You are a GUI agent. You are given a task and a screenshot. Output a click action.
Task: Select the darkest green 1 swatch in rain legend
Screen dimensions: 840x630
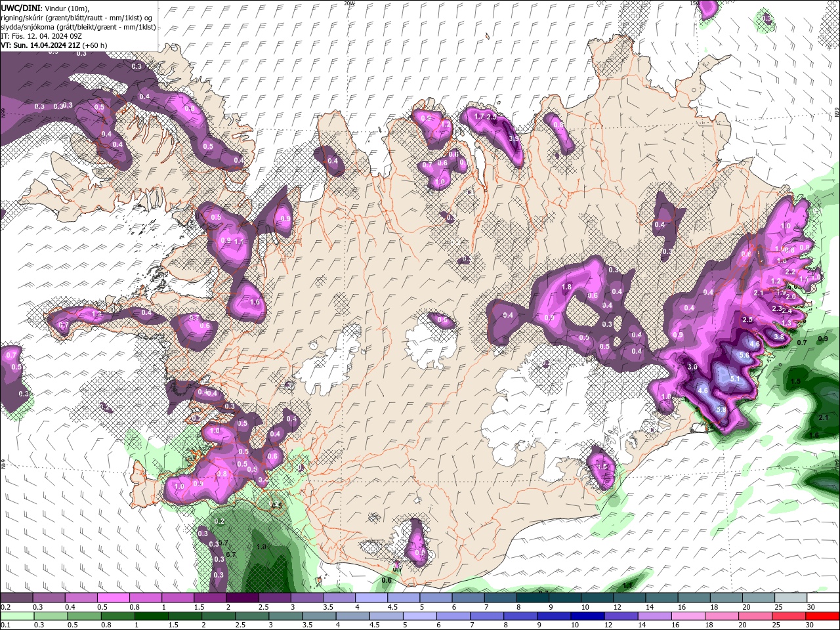[152, 616]
